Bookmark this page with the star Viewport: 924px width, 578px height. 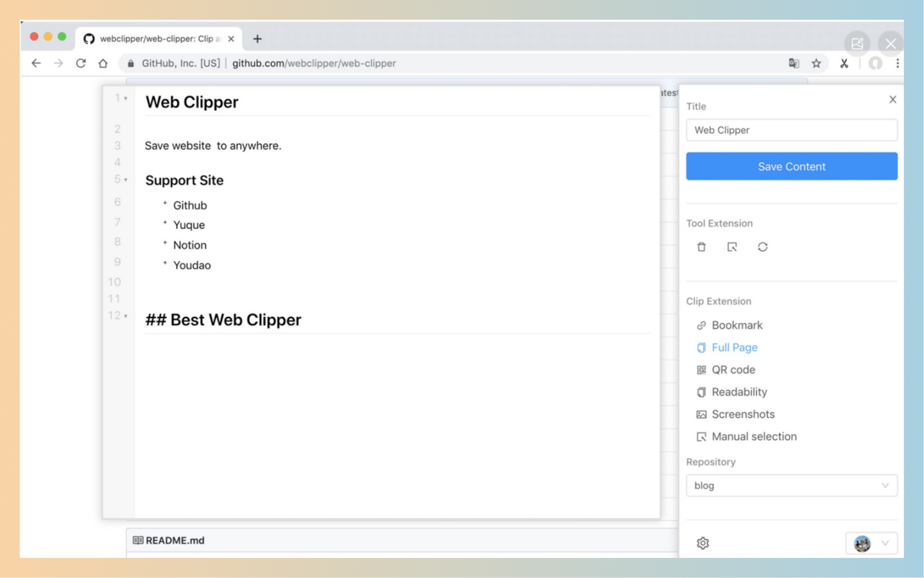point(816,63)
